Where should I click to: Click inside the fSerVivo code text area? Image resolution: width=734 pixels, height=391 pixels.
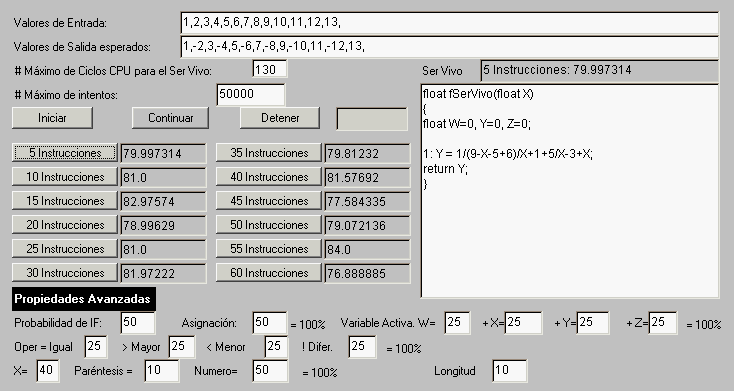click(570, 191)
